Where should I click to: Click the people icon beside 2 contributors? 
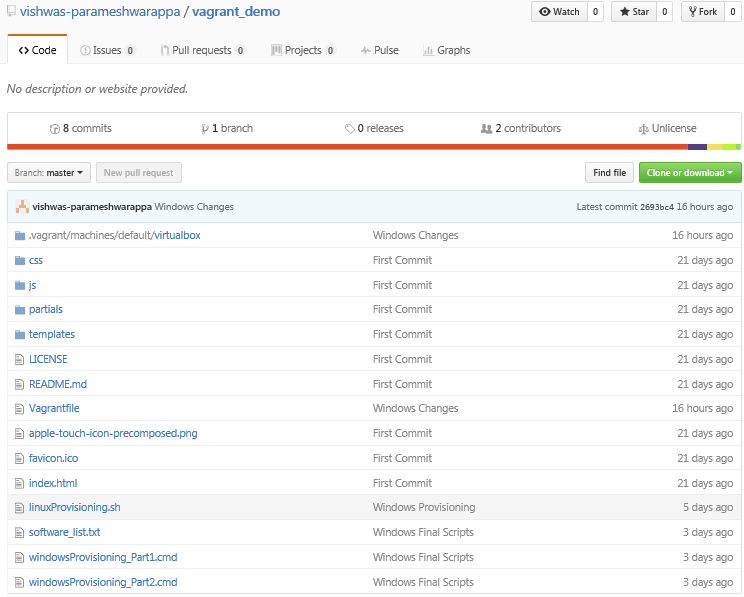tap(486, 129)
